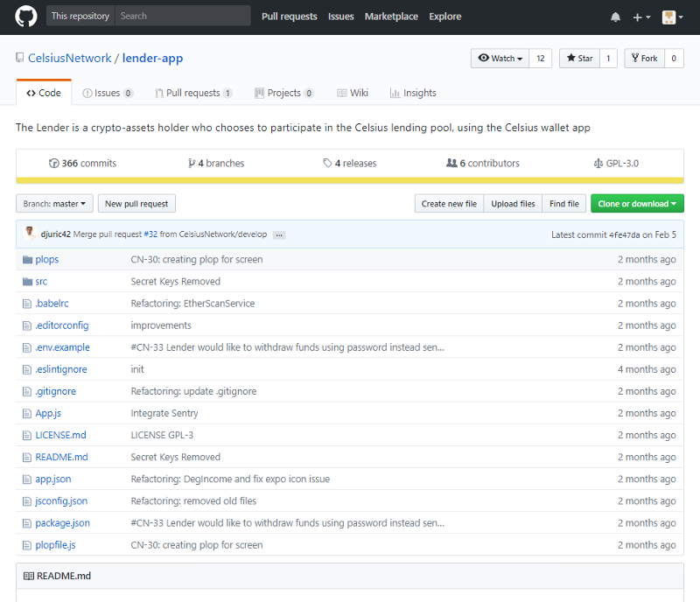Screen dimensions: 700x602
Task: Open djuric42 avatar in commit bar
Action: click(x=30, y=233)
